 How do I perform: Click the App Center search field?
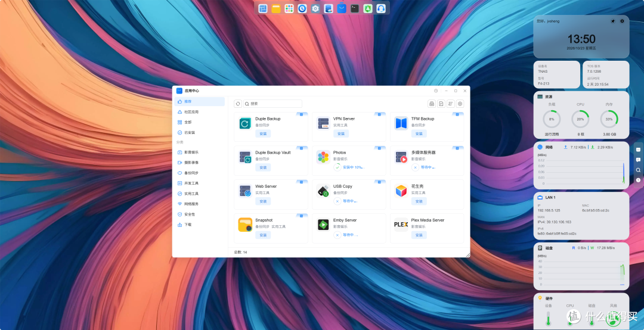click(273, 104)
